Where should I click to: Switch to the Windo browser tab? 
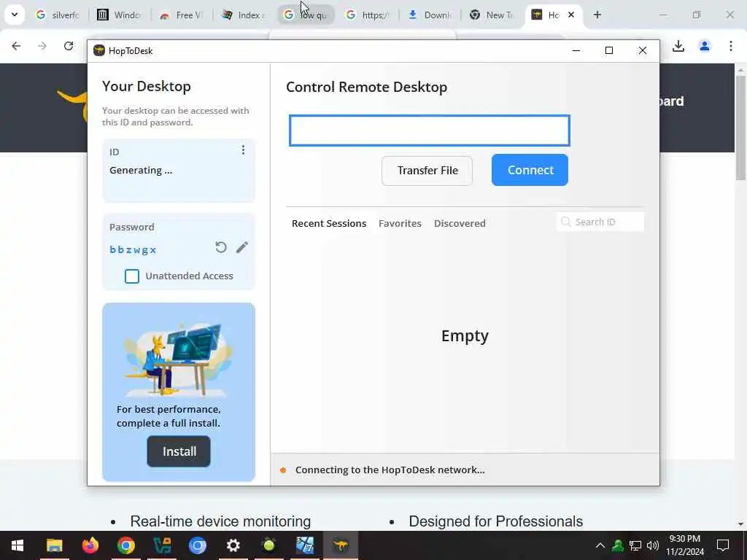click(120, 15)
